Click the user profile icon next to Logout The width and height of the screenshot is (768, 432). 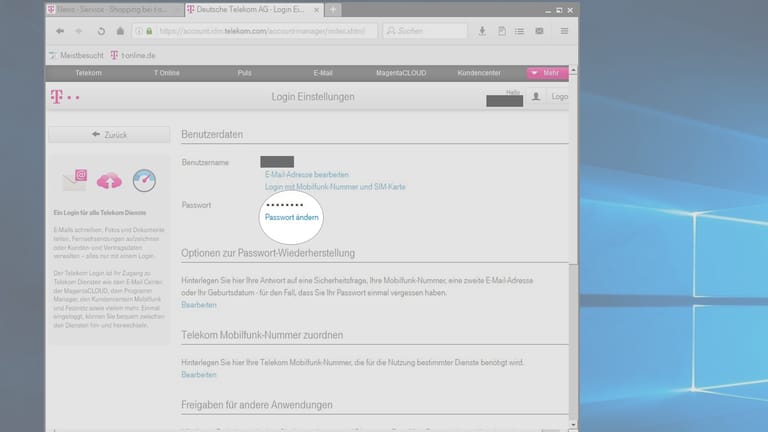click(536, 96)
